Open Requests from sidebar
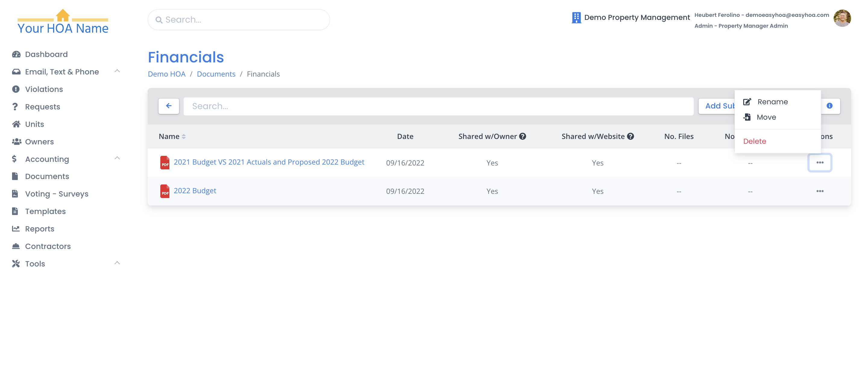This screenshot has height=384, width=868. click(x=42, y=107)
